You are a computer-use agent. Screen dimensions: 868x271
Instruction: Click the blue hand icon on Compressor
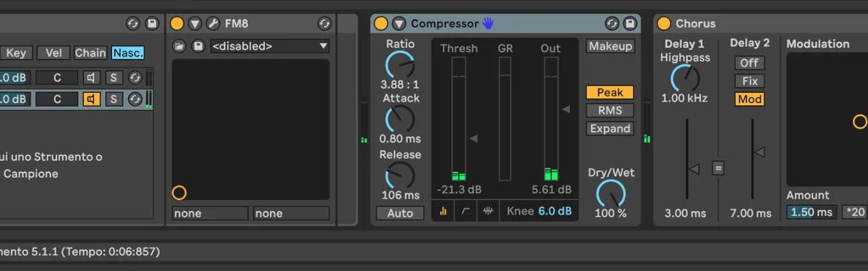tap(488, 23)
